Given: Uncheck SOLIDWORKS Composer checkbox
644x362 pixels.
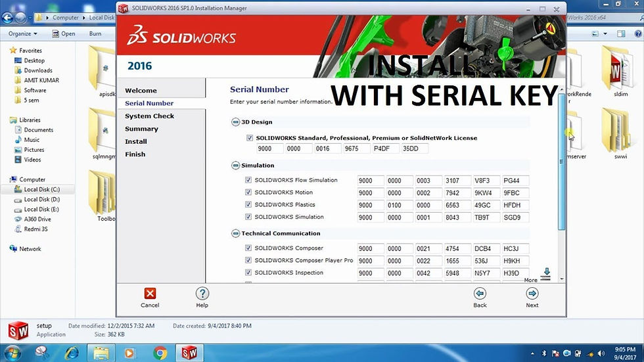Looking at the screenshot, I should pyautogui.click(x=248, y=248).
